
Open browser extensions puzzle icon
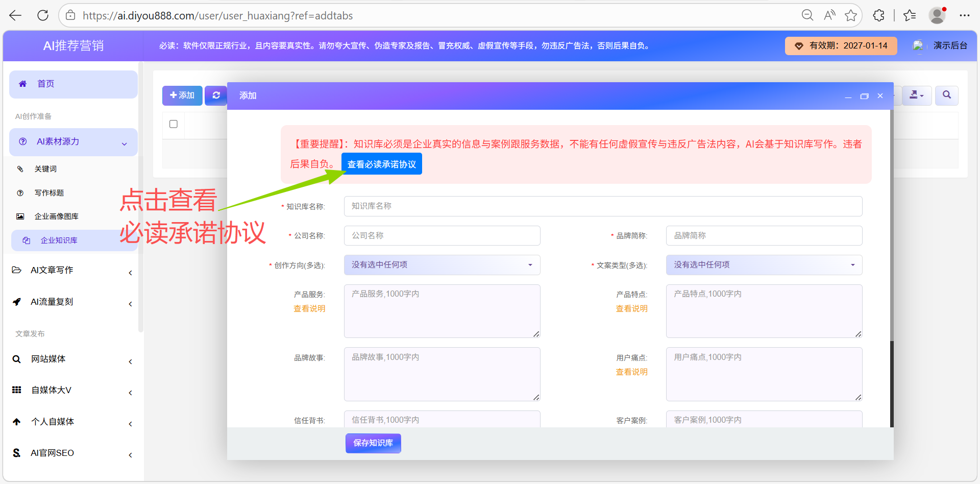click(878, 15)
